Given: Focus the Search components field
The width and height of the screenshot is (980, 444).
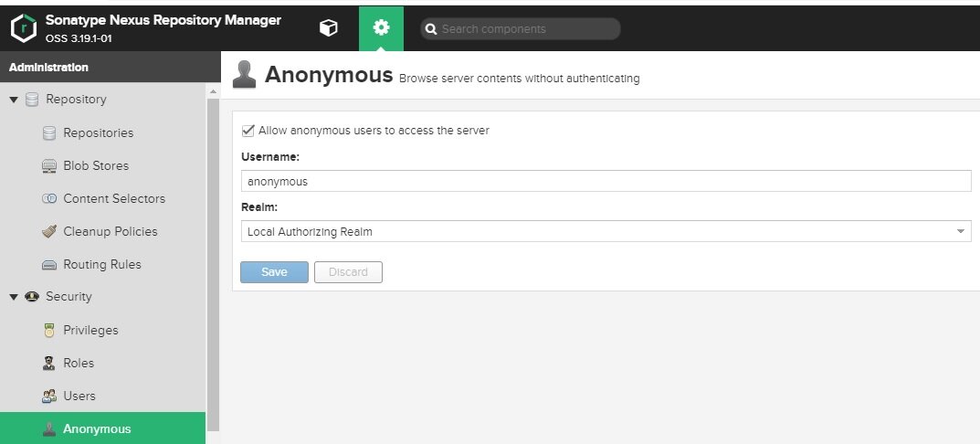Looking at the screenshot, I should (520, 28).
